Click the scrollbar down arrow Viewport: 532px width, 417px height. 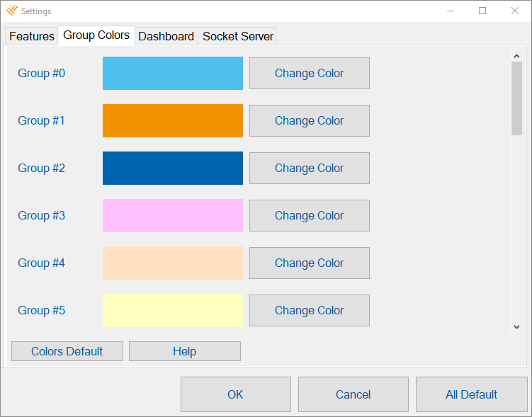click(x=516, y=327)
